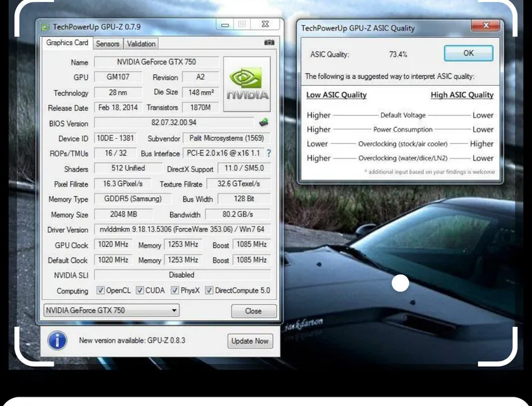Click the Shaders value 512 Unified

(x=128, y=168)
